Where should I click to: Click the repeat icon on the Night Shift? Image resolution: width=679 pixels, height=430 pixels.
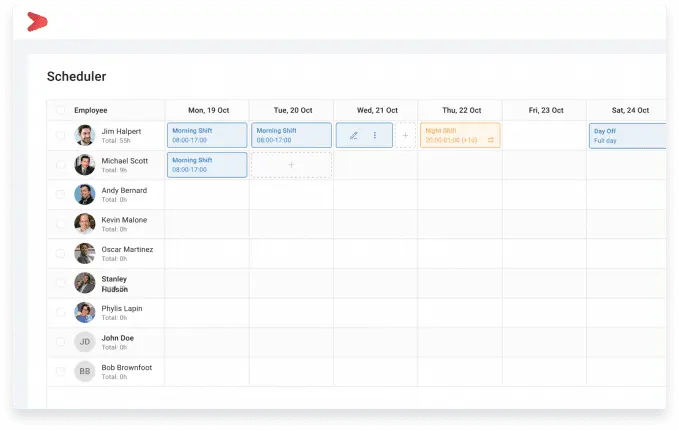pyautogui.click(x=490, y=141)
